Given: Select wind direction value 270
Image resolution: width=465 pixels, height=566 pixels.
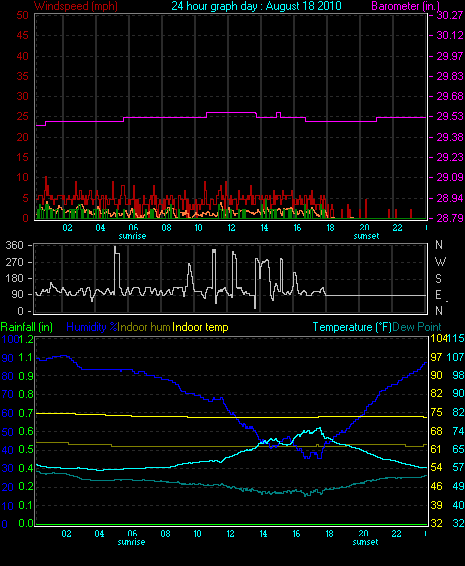Looking at the screenshot, I should click(14, 262).
